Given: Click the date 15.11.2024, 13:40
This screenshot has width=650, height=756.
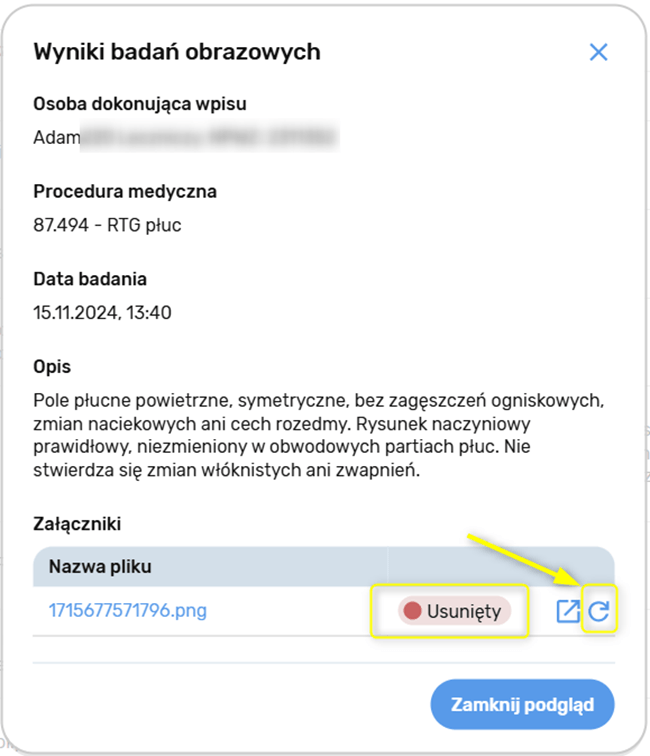Looking at the screenshot, I should [x=102, y=313].
